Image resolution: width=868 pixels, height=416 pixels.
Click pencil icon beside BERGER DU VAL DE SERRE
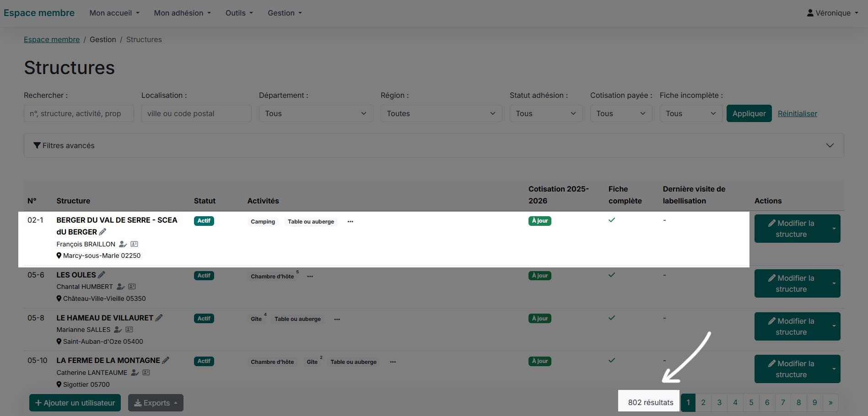click(102, 232)
